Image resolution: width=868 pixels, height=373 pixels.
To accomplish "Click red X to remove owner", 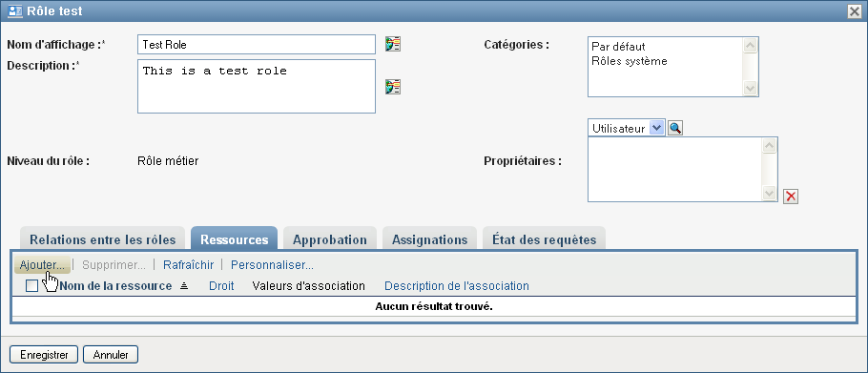I will pos(791,197).
